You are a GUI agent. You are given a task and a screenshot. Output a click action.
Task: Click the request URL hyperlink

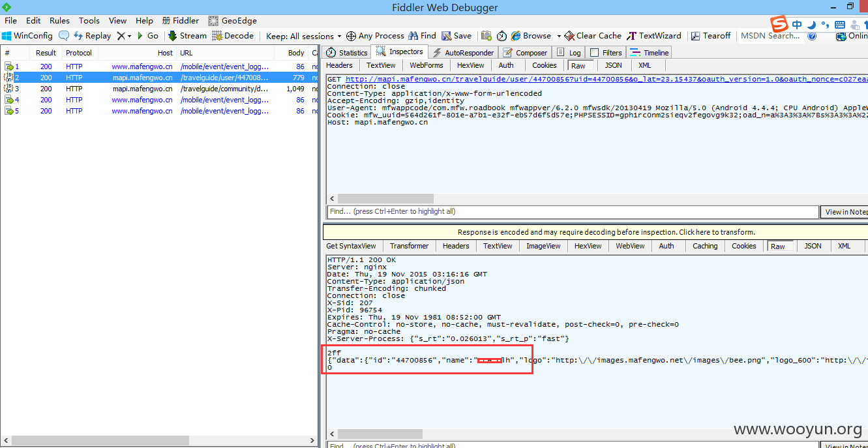(606, 79)
